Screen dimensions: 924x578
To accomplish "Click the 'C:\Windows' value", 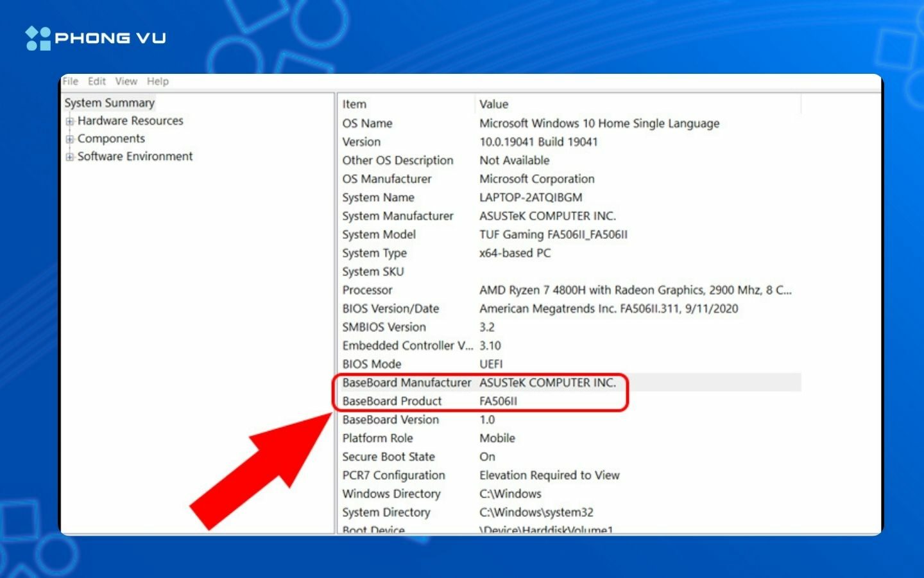I will pyautogui.click(x=510, y=495).
